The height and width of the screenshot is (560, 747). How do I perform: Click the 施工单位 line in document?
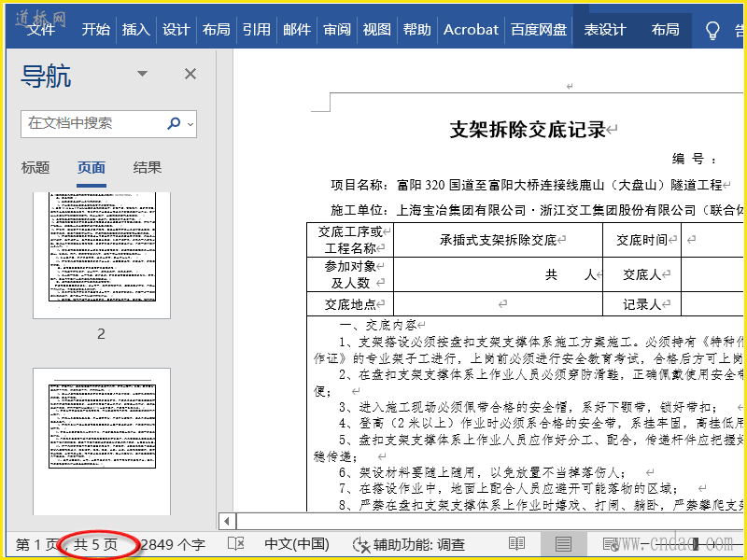point(537,210)
